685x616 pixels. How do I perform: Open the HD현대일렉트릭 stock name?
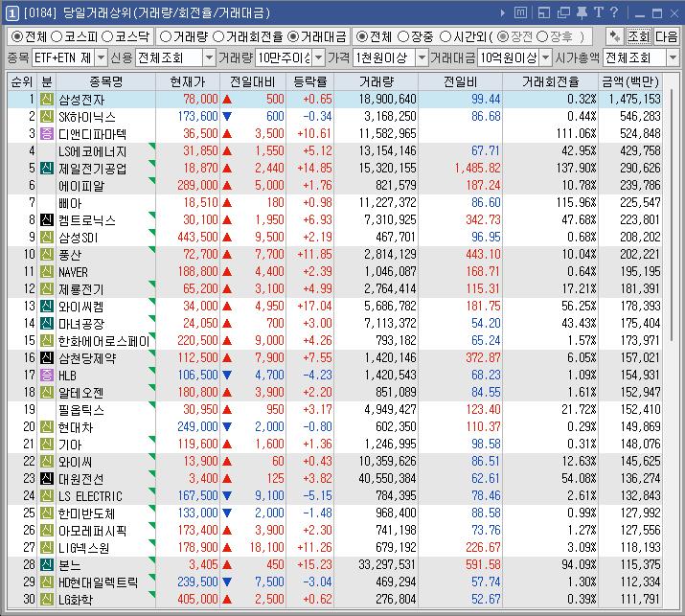click(x=99, y=582)
